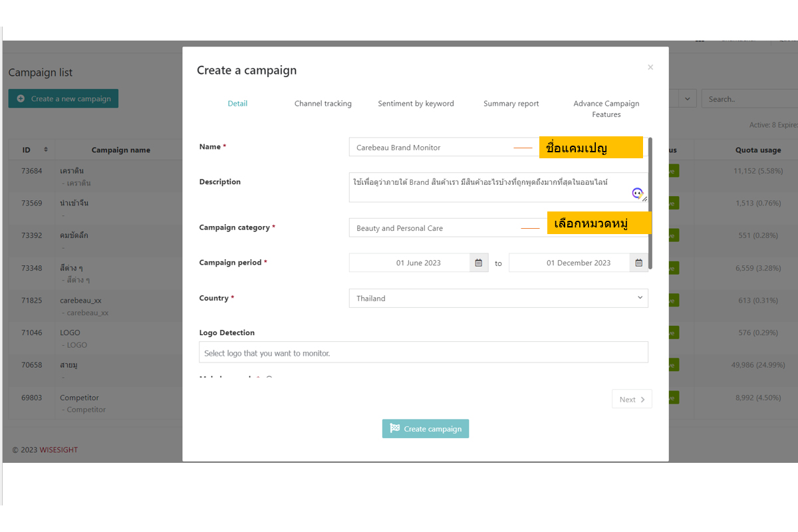Click plus icon on Create a new campaign

[x=21, y=98]
